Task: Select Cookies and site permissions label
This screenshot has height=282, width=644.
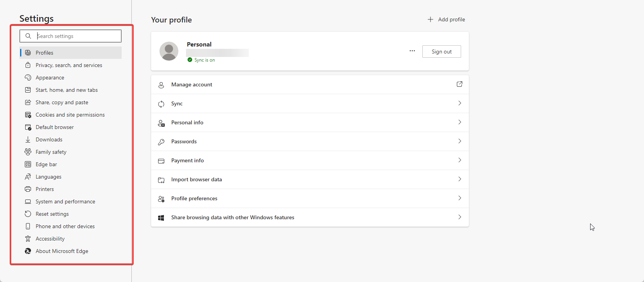Action: 70,115
